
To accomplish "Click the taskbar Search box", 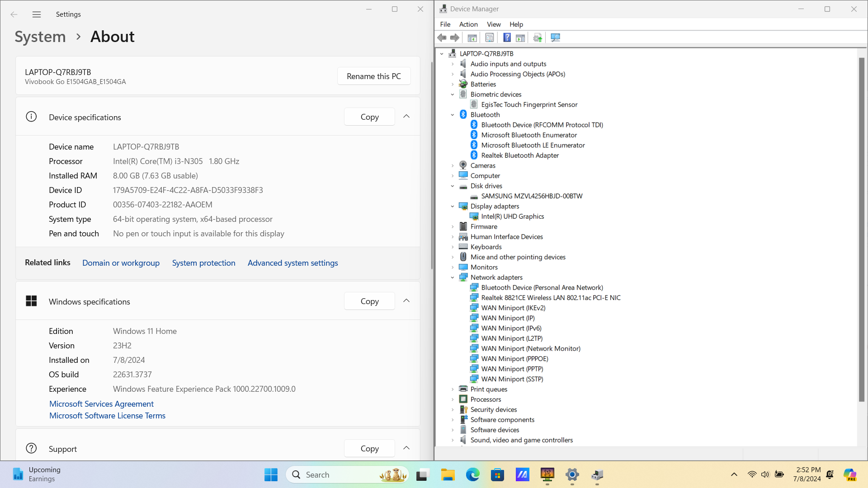I will tap(347, 474).
